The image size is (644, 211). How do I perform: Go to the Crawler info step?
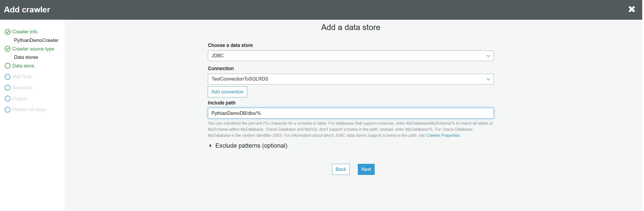tap(25, 32)
